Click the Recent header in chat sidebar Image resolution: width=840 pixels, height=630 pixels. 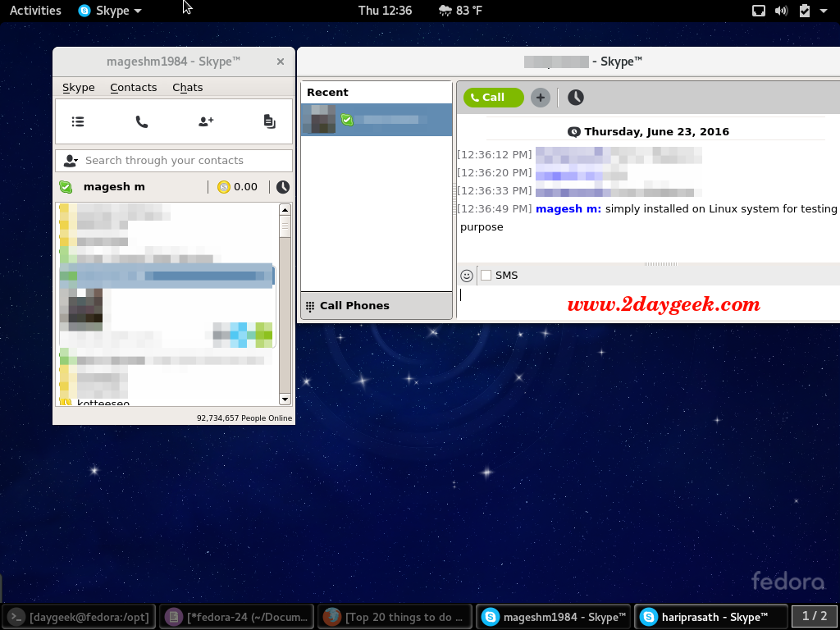(327, 92)
